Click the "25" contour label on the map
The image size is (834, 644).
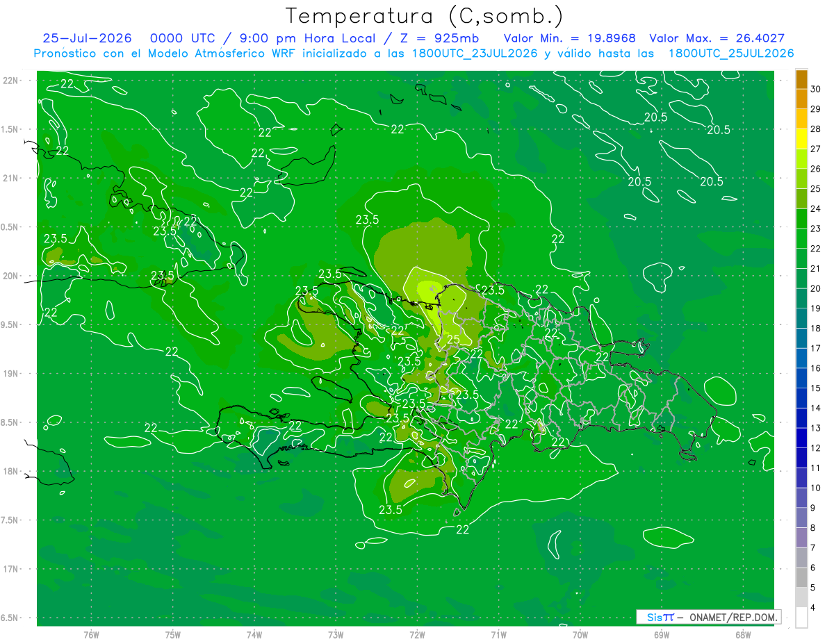[x=453, y=340]
